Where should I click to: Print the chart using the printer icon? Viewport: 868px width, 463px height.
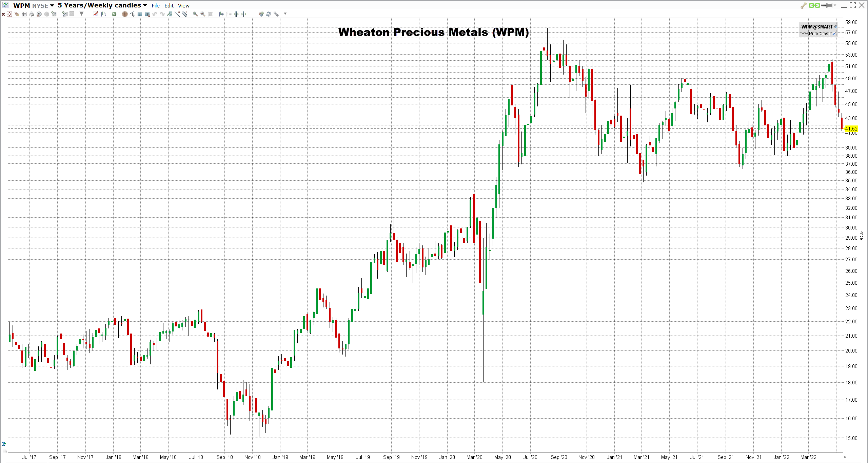pyautogui.click(x=32, y=14)
